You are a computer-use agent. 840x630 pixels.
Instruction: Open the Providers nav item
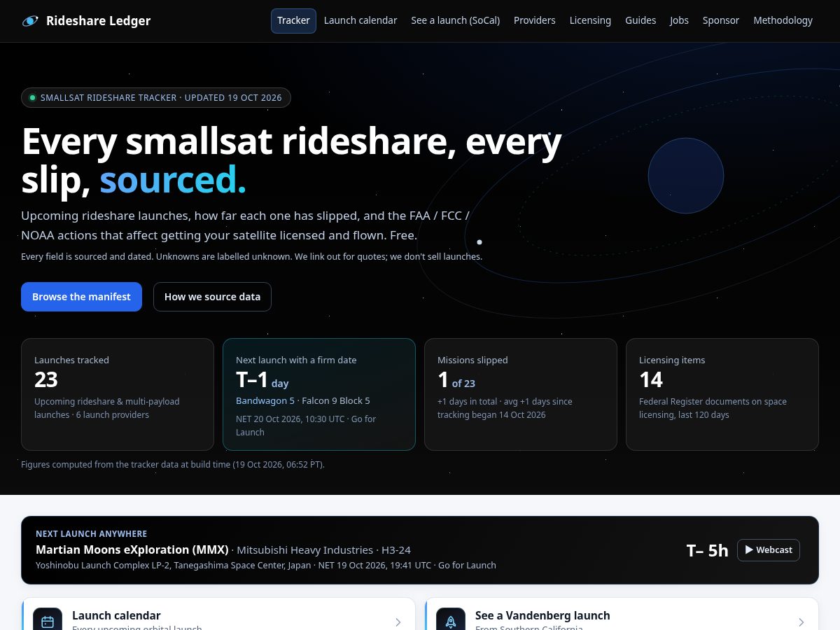[535, 21]
